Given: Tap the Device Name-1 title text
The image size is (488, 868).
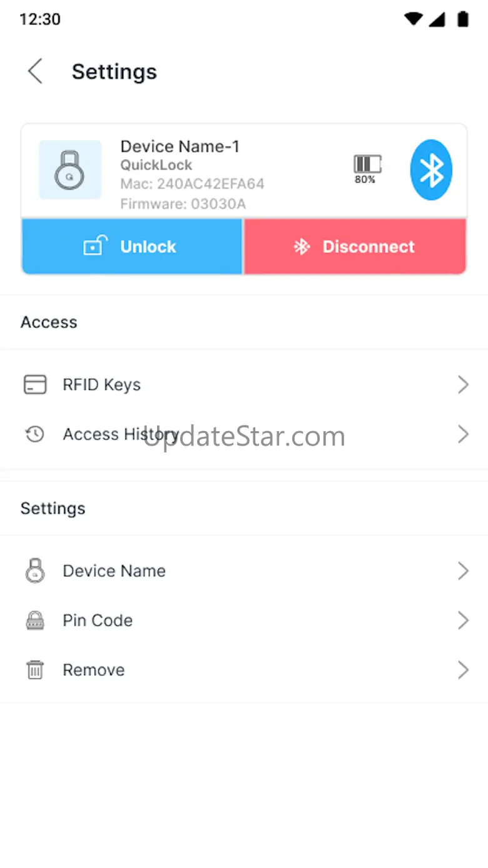Looking at the screenshot, I should click(180, 146).
